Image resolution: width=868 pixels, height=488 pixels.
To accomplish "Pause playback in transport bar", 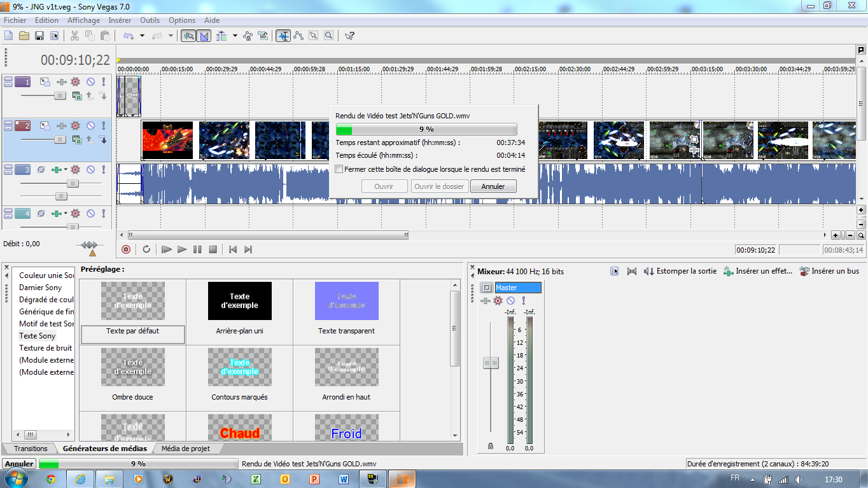I will [197, 249].
